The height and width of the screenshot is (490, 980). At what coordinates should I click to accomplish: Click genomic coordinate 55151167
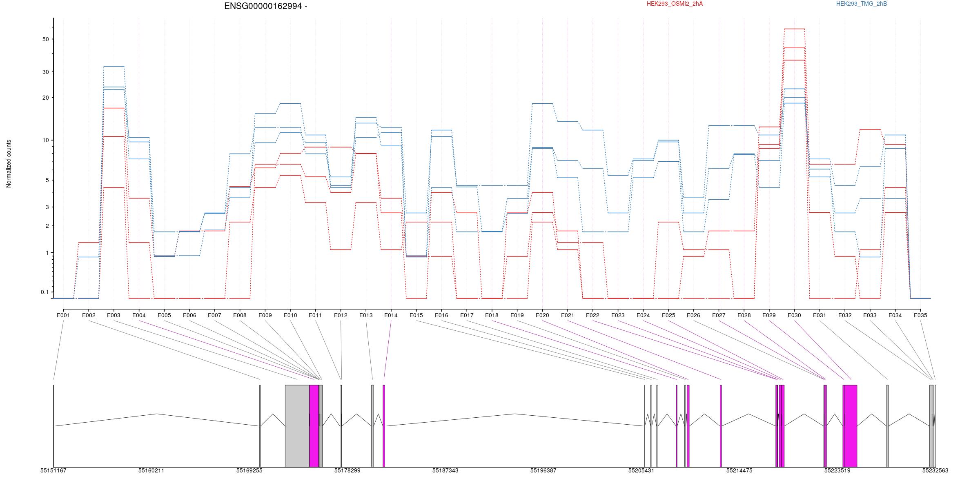tap(53, 471)
